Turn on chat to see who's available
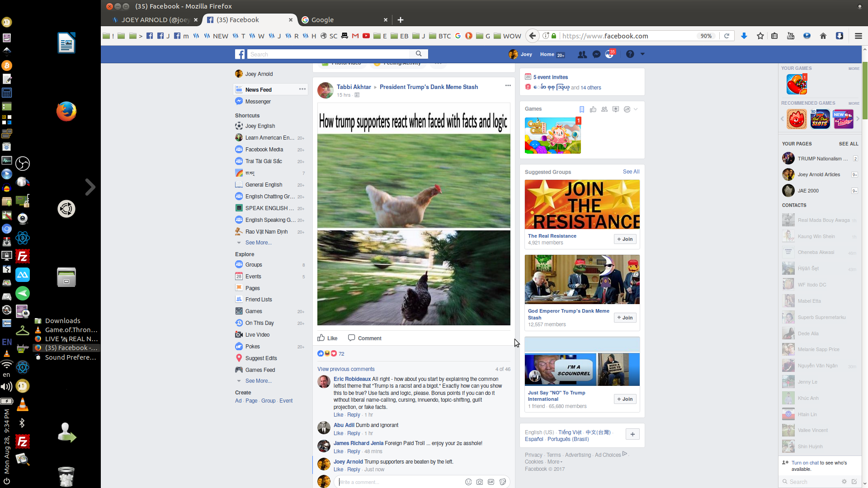 [x=814, y=463]
